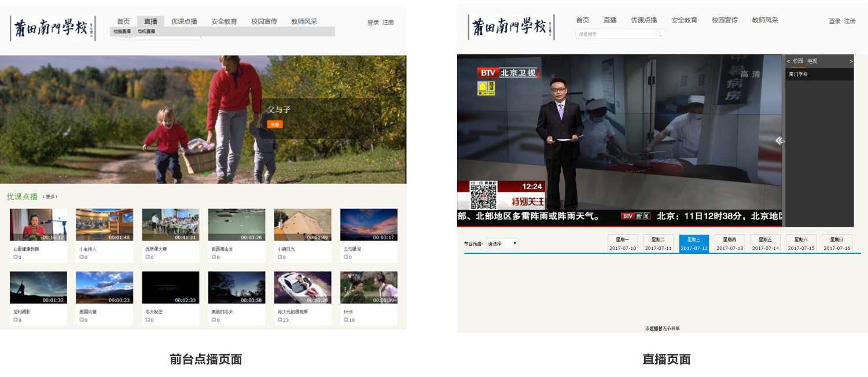Click the play count icon under test video
Screen dimensions: 868x377
(346, 320)
